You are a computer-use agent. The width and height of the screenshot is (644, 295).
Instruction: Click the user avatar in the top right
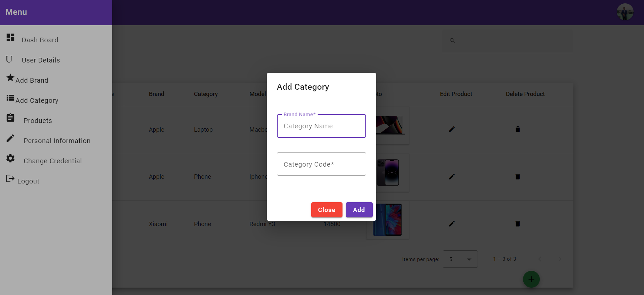pyautogui.click(x=625, y=12)
